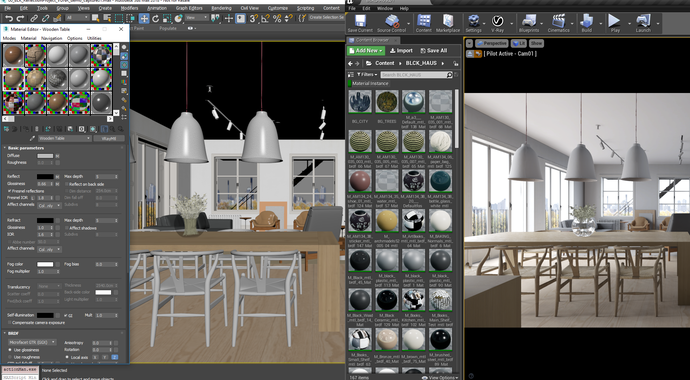Open the Window menu in Unreal Editor

[385, 8]
